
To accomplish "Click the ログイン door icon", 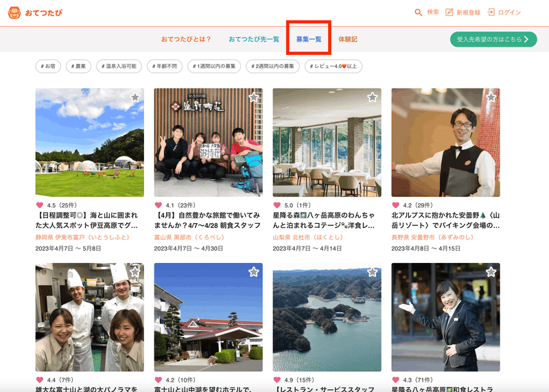I will (491, 12).
